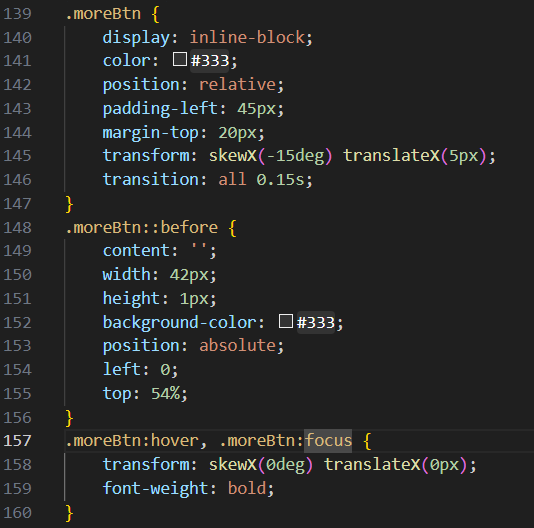
Task: Click line number 157 in gutter
Action: click(x=17, y=441)
